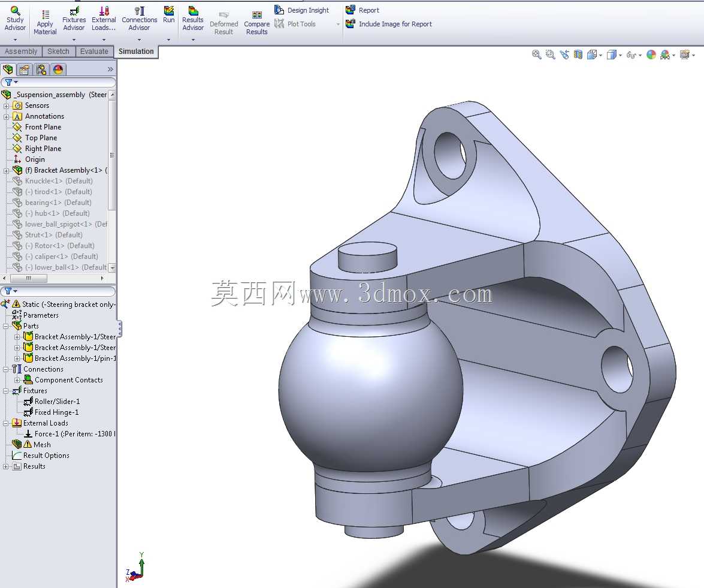Expand the Sensors folder
This screenshot has width=704, height=588.
pyautogui.click(x=6, y=106)
